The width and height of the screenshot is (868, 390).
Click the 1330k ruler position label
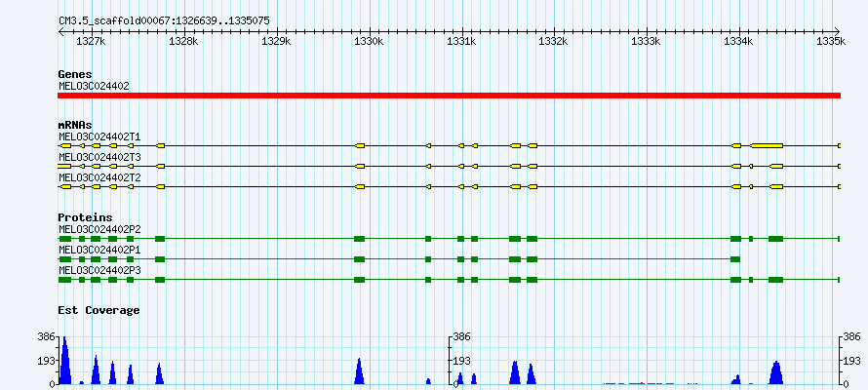370,41
